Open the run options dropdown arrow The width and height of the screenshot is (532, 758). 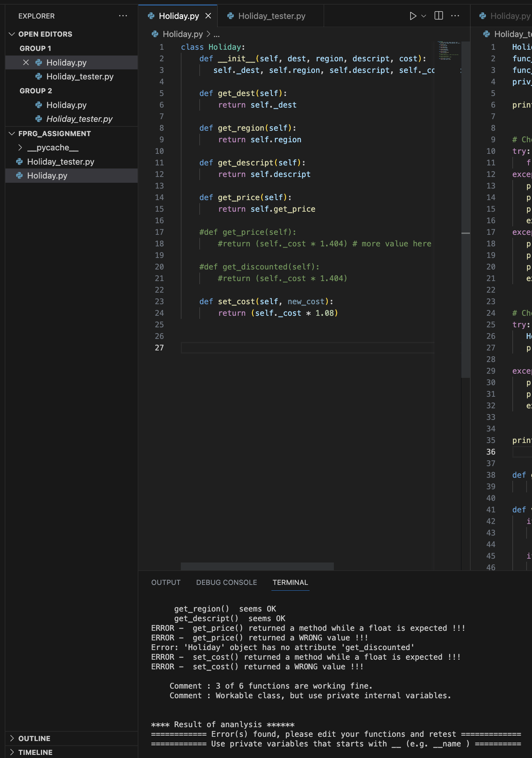click(424, 16)
